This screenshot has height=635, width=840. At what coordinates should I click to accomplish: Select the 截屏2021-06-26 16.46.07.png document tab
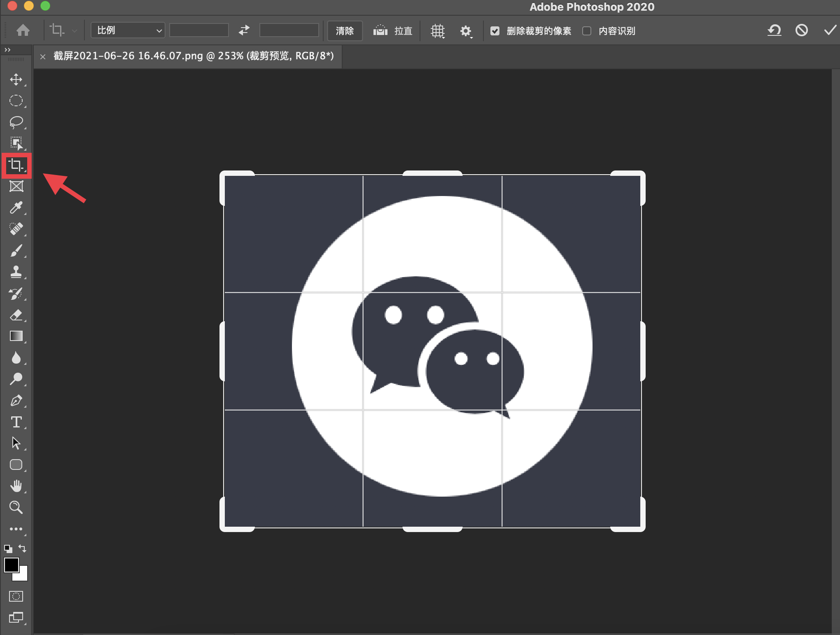click(194, 56)
